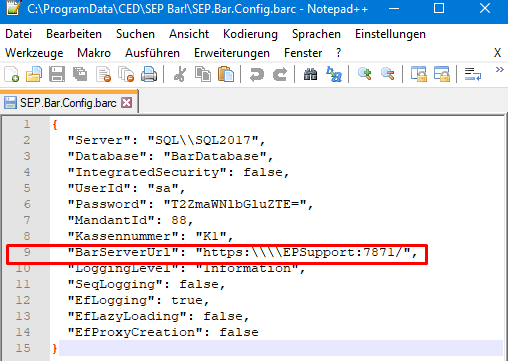
Task: Click the "SeqLogging" false value
Action: click(199, 284)
